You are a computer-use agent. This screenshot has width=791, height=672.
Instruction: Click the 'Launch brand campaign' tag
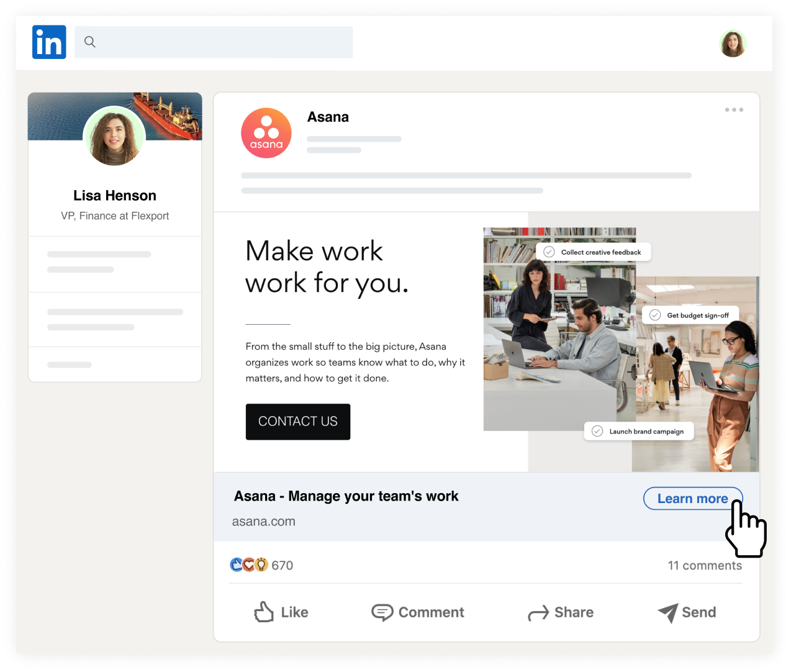[x=639, y=431]
